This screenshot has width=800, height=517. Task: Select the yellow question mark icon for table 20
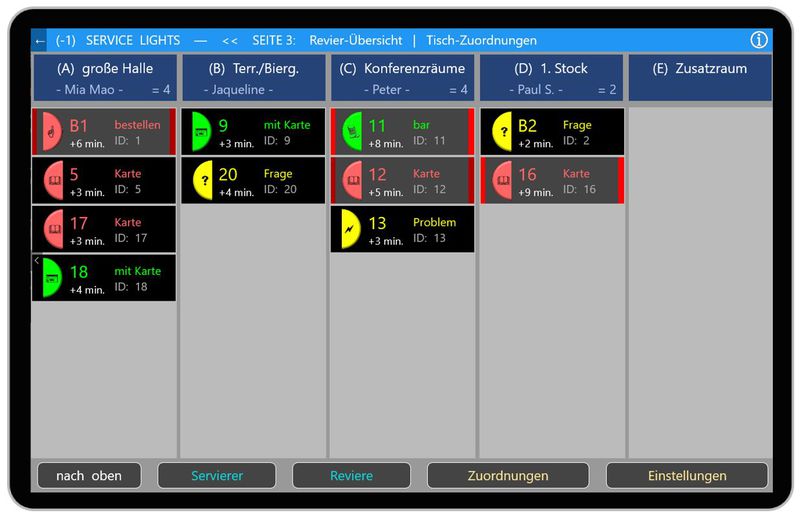click(x=203, y=180)
